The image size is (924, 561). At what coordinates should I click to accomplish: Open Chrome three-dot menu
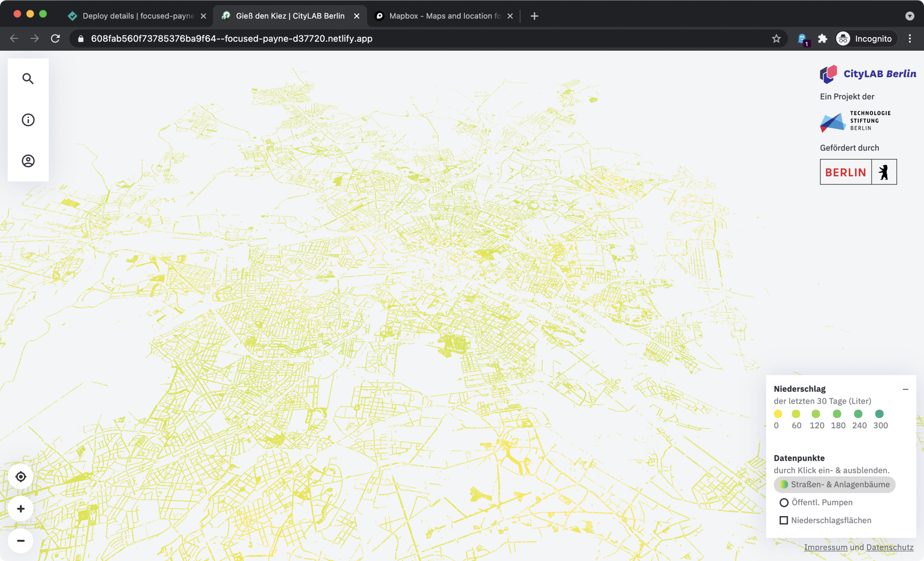(x=910, y=39)
